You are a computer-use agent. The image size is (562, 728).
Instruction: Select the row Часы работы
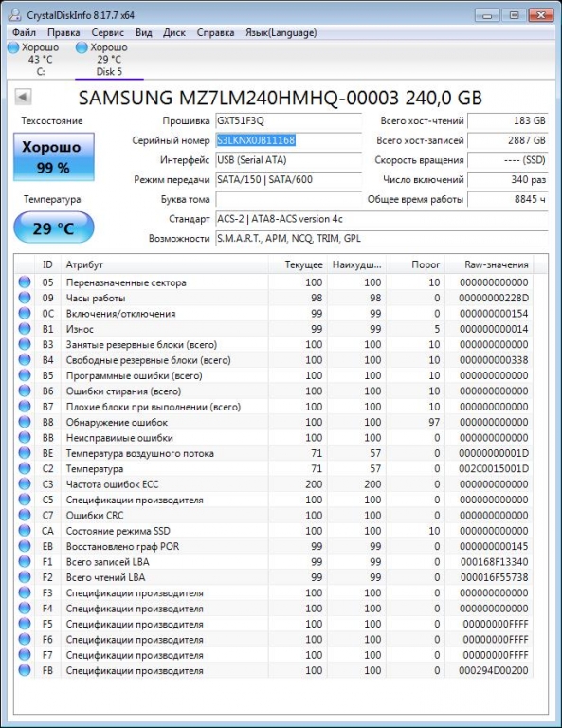click(x=274, y=298)
